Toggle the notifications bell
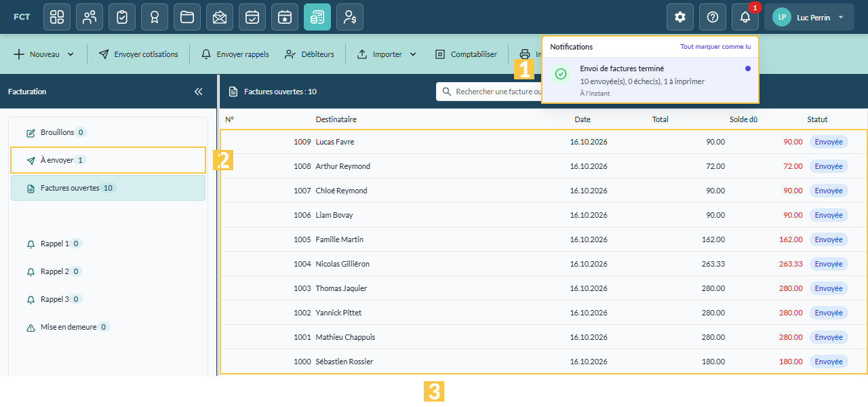This screenshot has width=868, height=407. coord(745,17)
